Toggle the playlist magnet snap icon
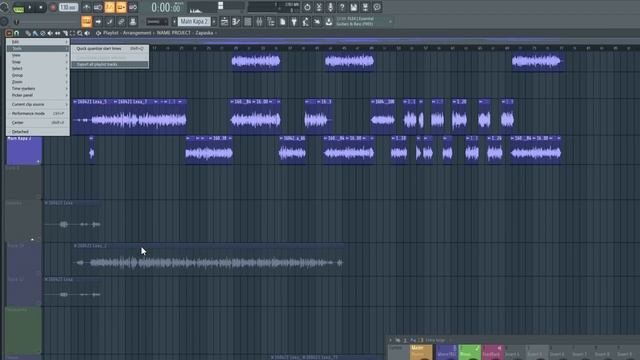 point(17,33)
